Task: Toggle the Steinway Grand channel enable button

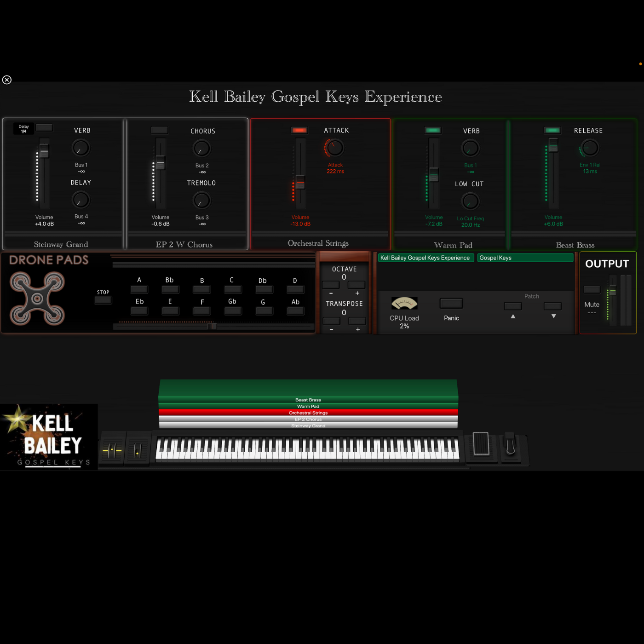Action: (44, 127)
